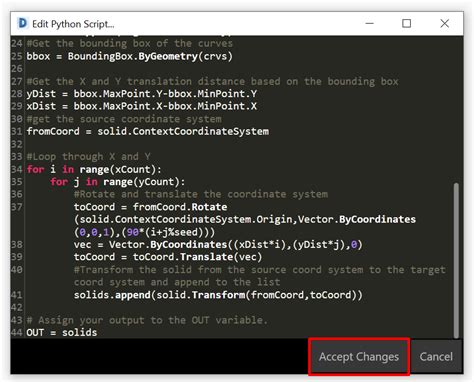Click the yDist assignment on line 28
The image size is (474, 382).
(x=142, y=94)
